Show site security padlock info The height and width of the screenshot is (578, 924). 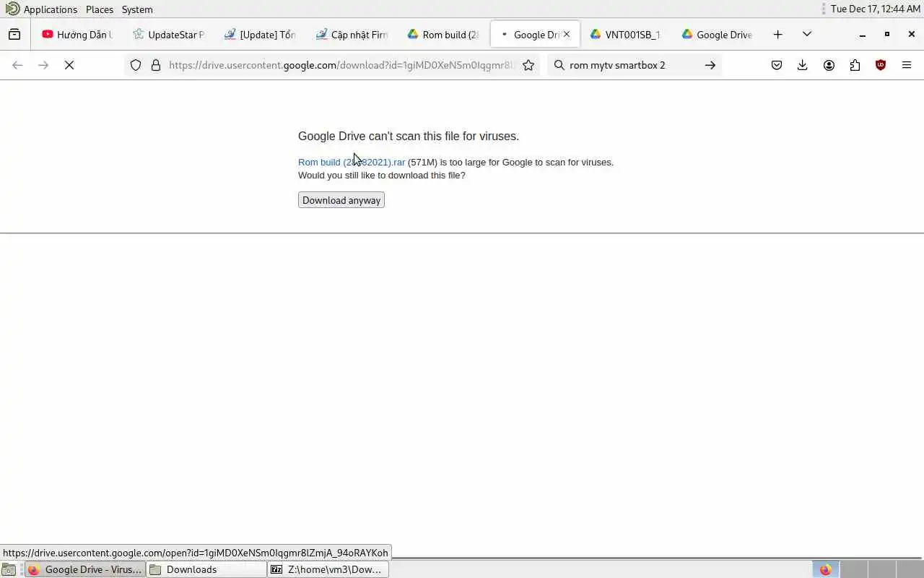click(x=156, y=65)
